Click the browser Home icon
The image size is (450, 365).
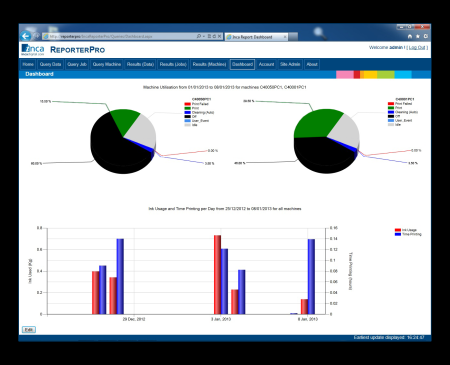tap(410, 36)
